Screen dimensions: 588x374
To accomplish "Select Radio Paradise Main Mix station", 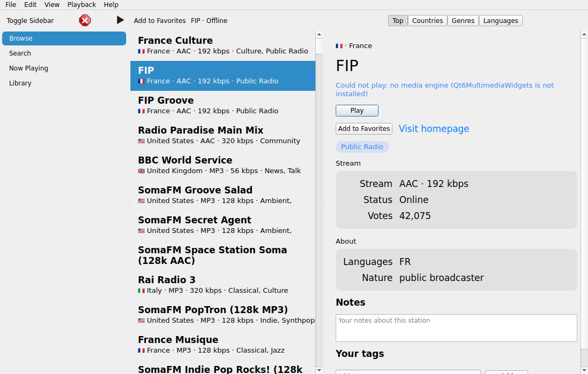I will pyautogui.click(x=223, y=135).
